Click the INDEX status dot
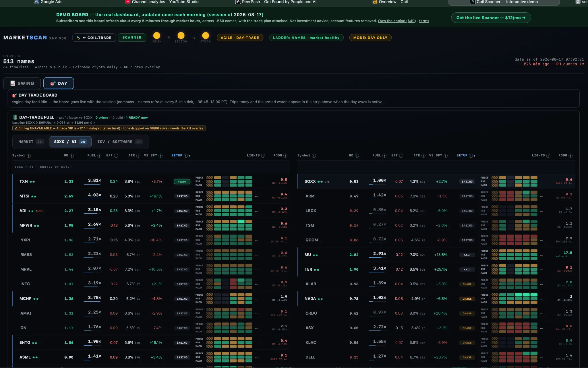 (157, 35)
